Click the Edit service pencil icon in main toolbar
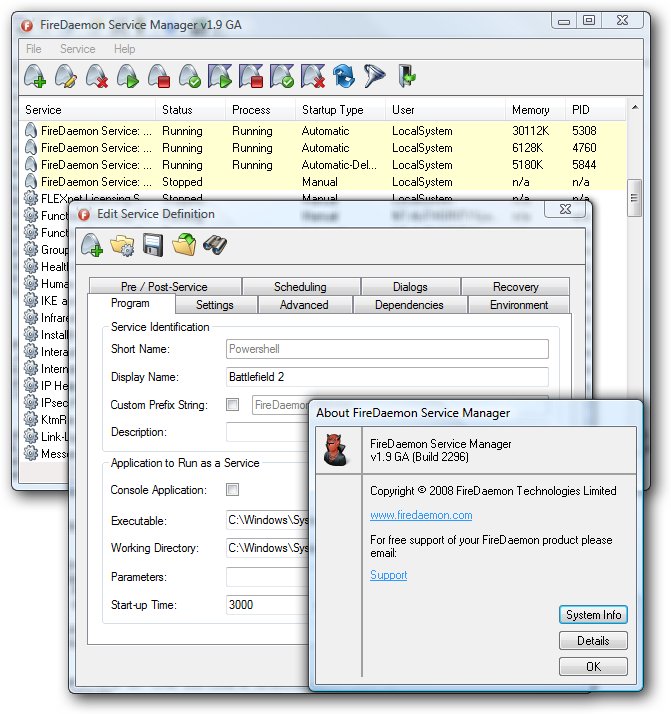The height and width of the screenshot is (714, 671). 66,76
